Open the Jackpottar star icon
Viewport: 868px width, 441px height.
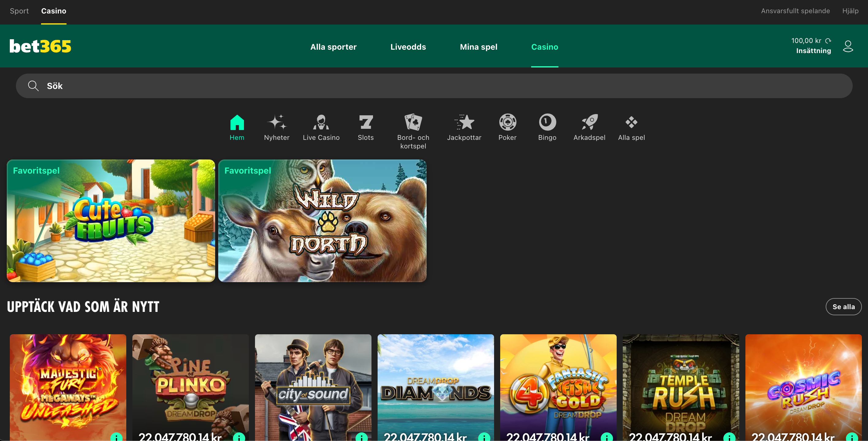pyautogui.click(x=464, y=122)
